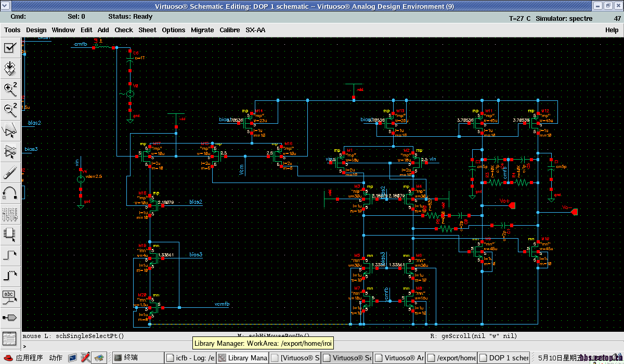Open the Design menu
624x364 pixels.
pyautogui.click(x=36, y=30)
